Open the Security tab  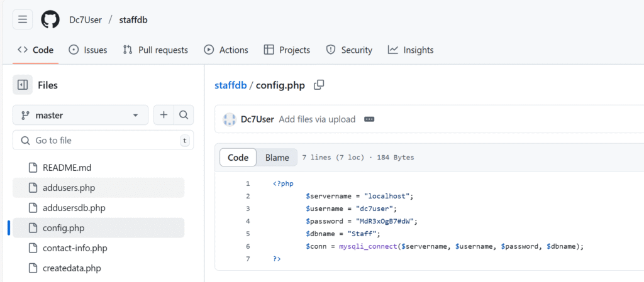click(x=348, y=50)
